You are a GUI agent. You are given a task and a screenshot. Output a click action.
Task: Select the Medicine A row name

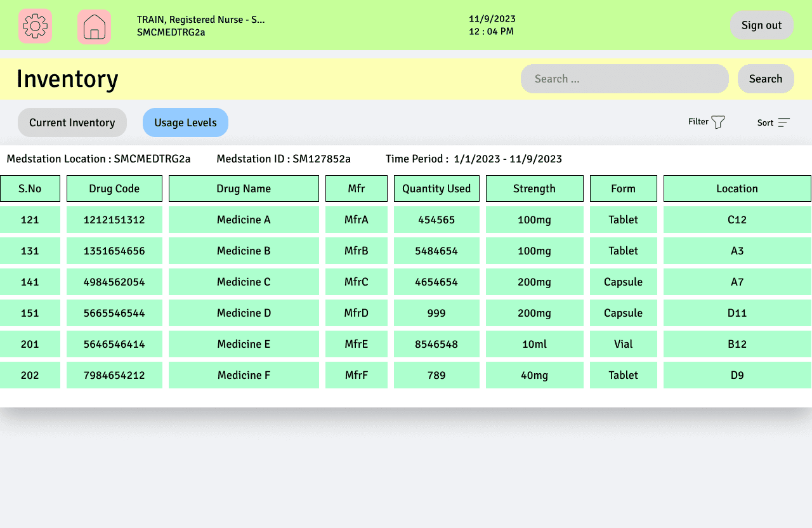coord(244,220)
